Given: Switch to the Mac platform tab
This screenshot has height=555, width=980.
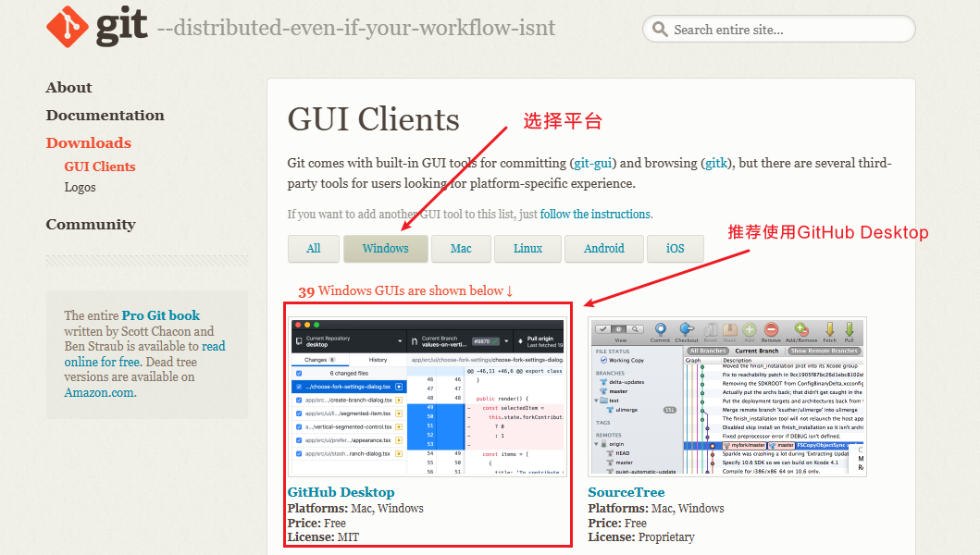Looking at the screenshot, I should coord(461,249).
